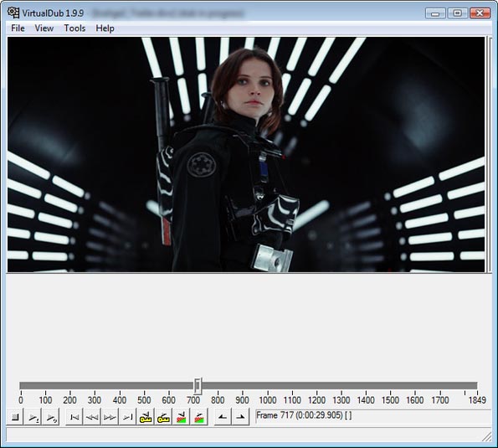The width and height of the screenshot is (498, 448).
Task: Click the 'Frame 717 (0:00:29.905)' status field
Action: tap(373, 416)
